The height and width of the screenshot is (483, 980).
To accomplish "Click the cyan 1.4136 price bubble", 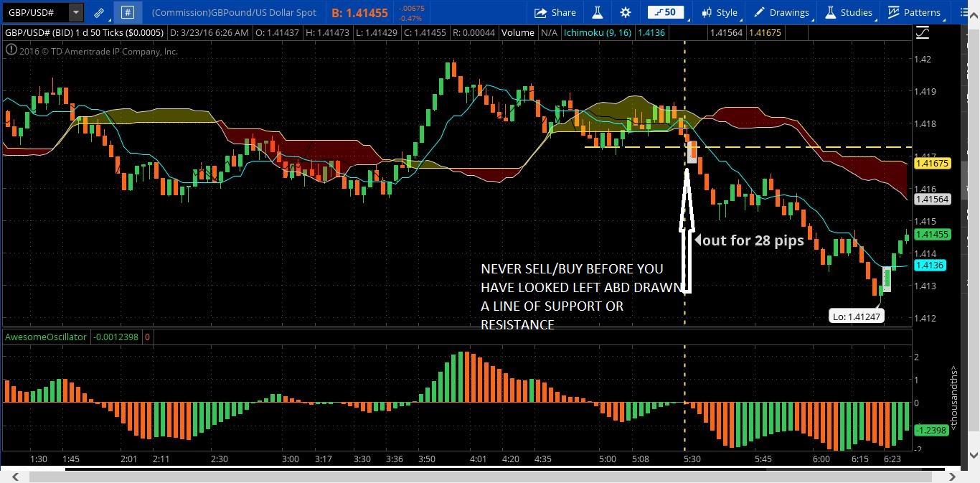I will tap(930, 265).
